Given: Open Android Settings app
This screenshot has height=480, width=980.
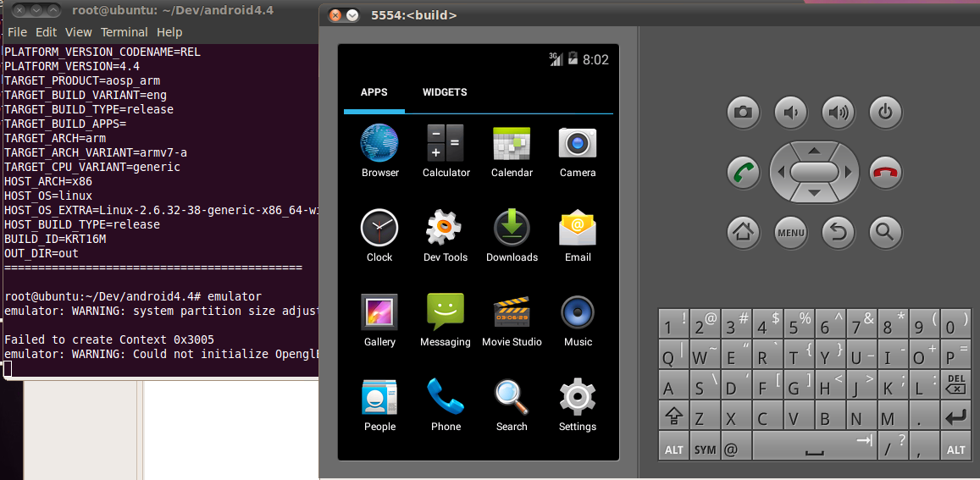Looking at the screenshot, I should coord(578,405).
